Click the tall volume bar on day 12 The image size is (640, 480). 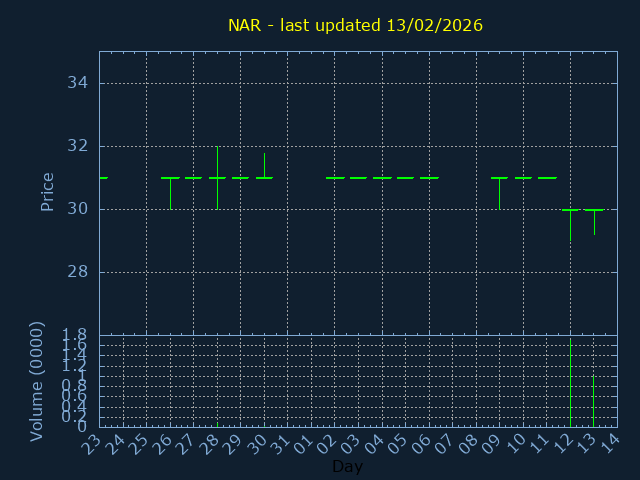click(x=570, y=385)
